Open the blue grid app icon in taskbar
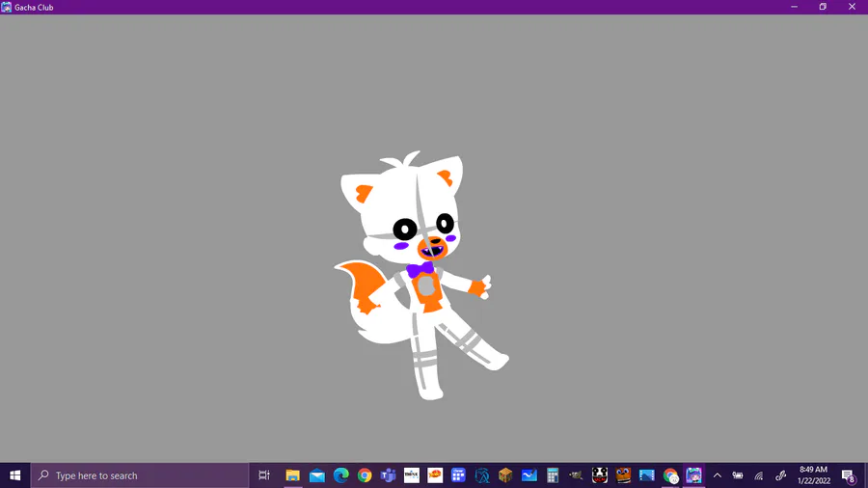Screen dimensions: 868x488 [x=458, y=475]
